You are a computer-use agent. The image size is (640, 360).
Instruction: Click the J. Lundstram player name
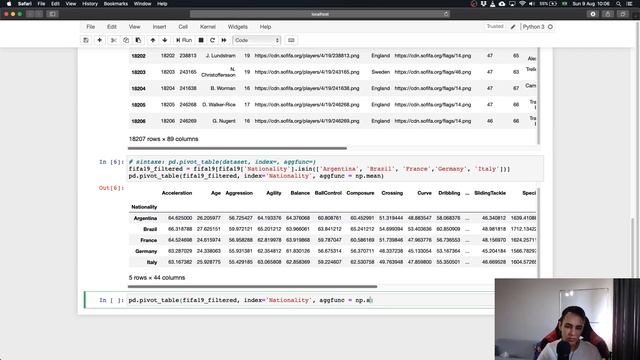click(x=220, y=56)
